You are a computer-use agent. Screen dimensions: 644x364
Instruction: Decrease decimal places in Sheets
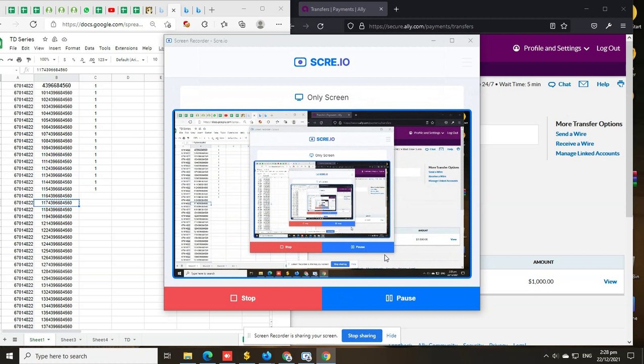tap(83, 60)
